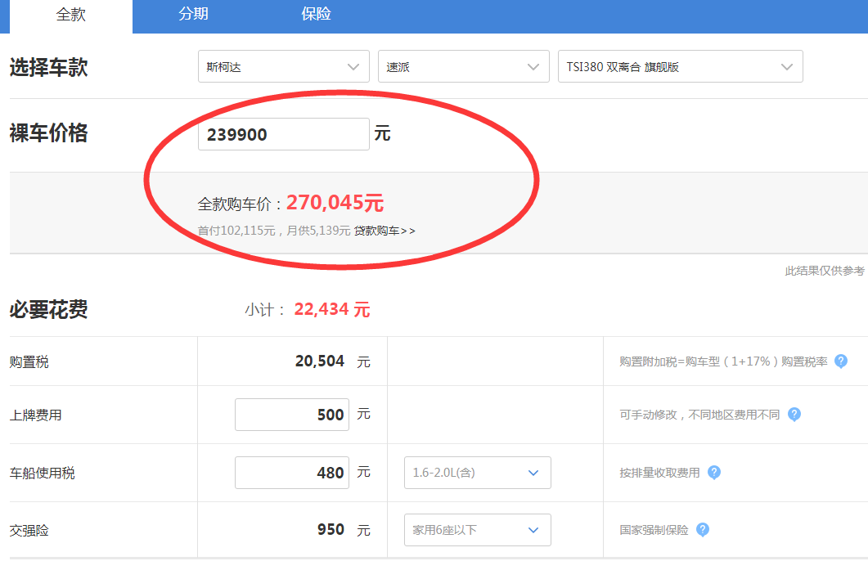
Task: Click the 购置附加税 formula description text
Action: point(723,361)
